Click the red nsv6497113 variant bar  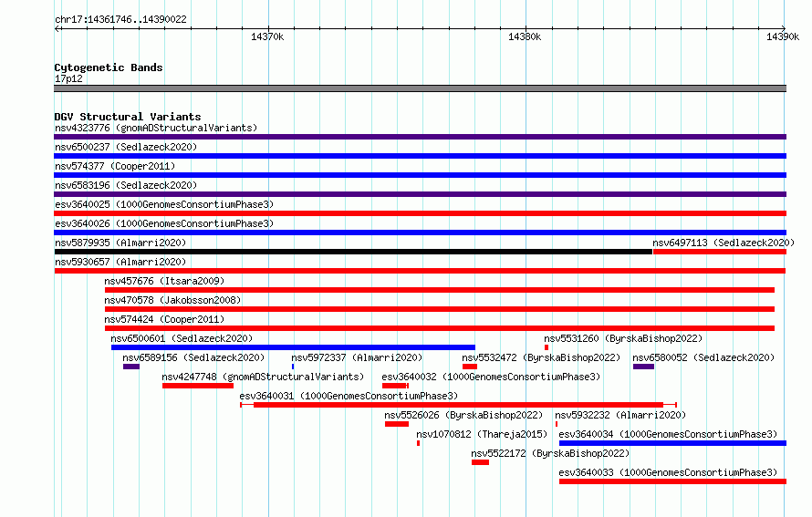tap(720, 252)
